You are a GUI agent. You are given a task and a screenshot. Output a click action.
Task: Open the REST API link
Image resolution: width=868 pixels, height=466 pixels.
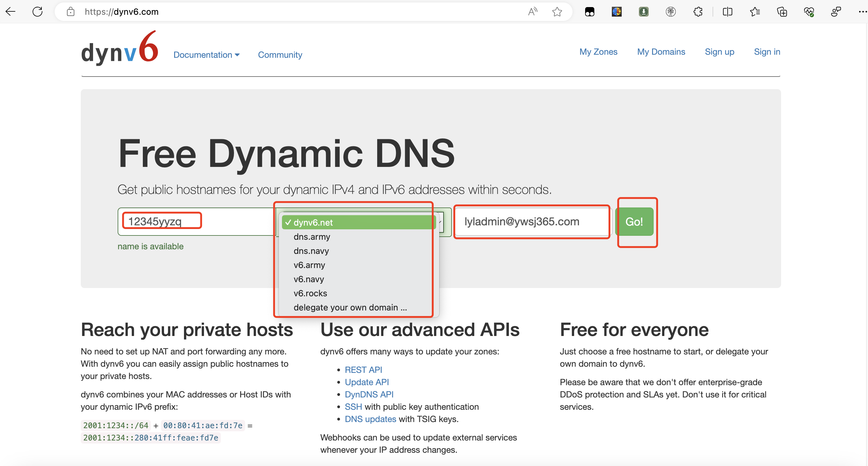pyautogui.click(x=363, y=370)
